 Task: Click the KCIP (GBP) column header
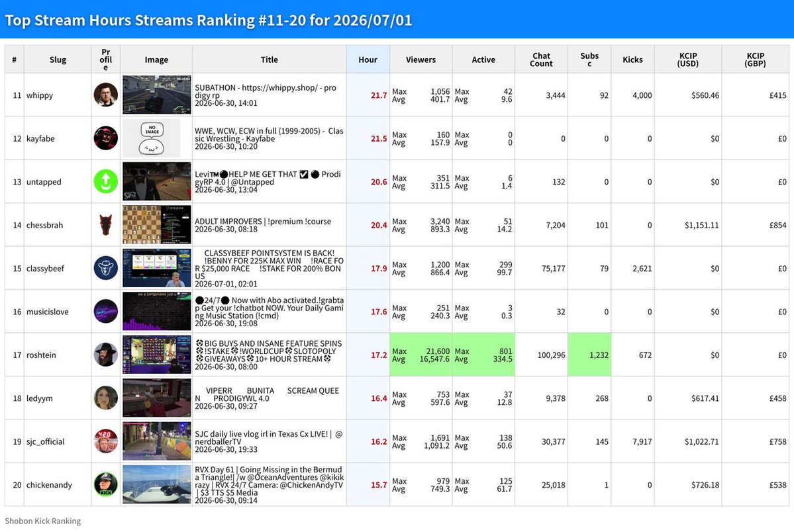(x=756, y=60)
